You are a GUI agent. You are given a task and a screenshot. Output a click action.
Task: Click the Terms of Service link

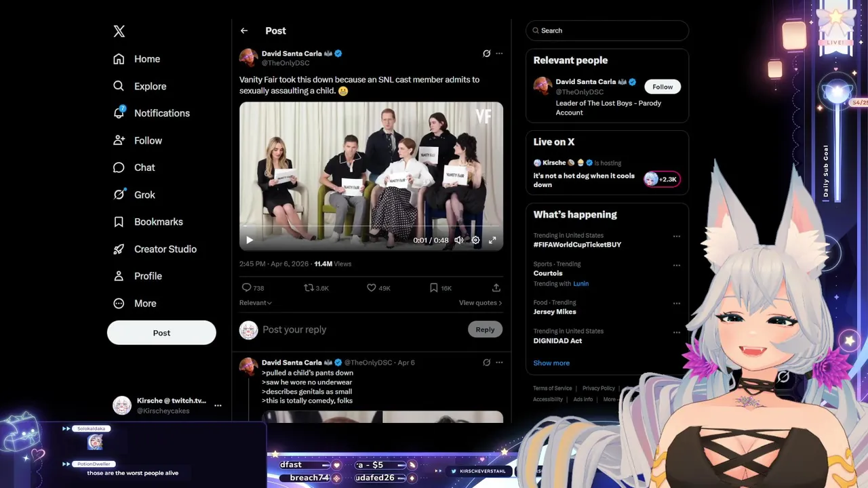(x=553, y=388)
